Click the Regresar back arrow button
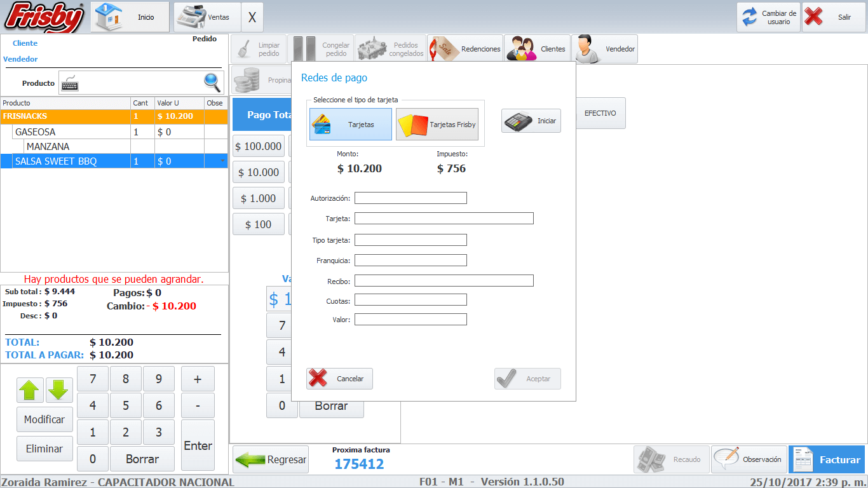 [271, 459]
